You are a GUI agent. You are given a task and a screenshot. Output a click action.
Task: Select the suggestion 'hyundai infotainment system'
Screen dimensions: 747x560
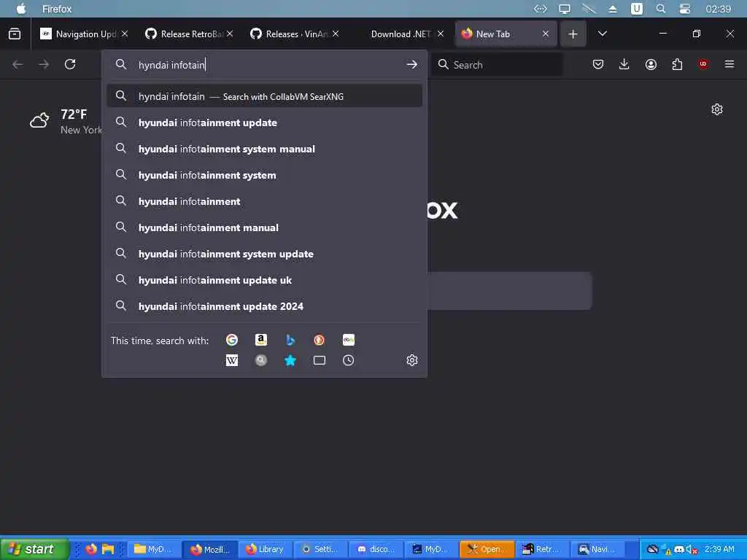click(264, 175)
